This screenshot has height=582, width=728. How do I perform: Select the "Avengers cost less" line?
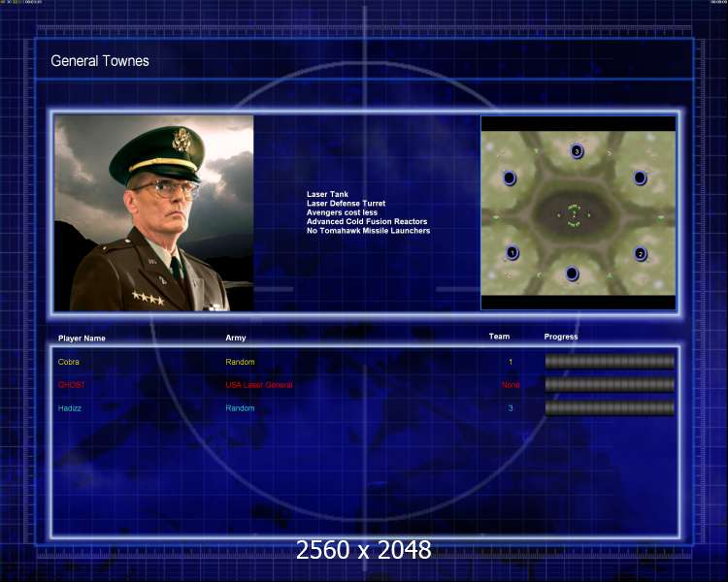pos(343,212)
